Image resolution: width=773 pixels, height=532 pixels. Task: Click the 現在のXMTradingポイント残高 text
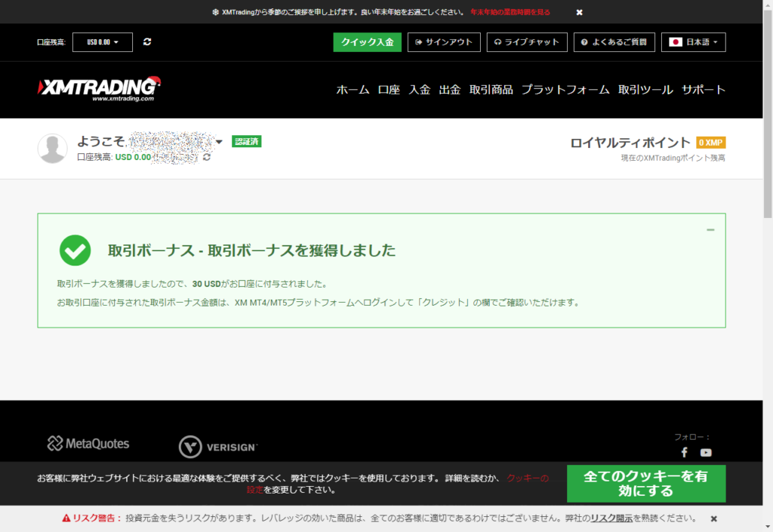673,158
